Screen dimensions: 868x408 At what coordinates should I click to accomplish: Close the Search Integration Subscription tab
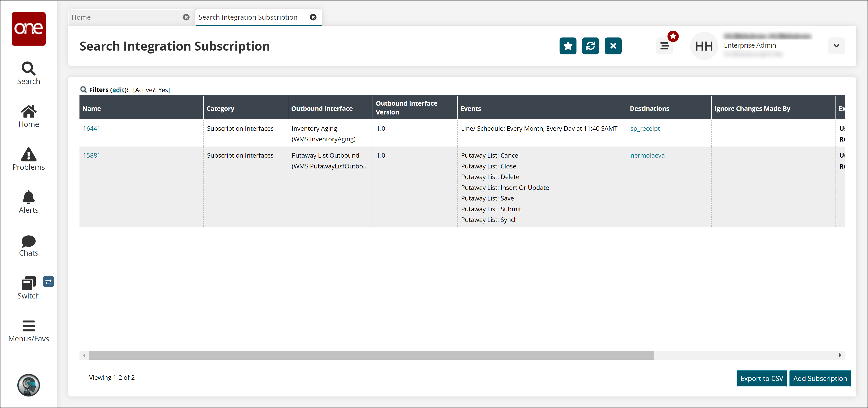click(313, 17)
